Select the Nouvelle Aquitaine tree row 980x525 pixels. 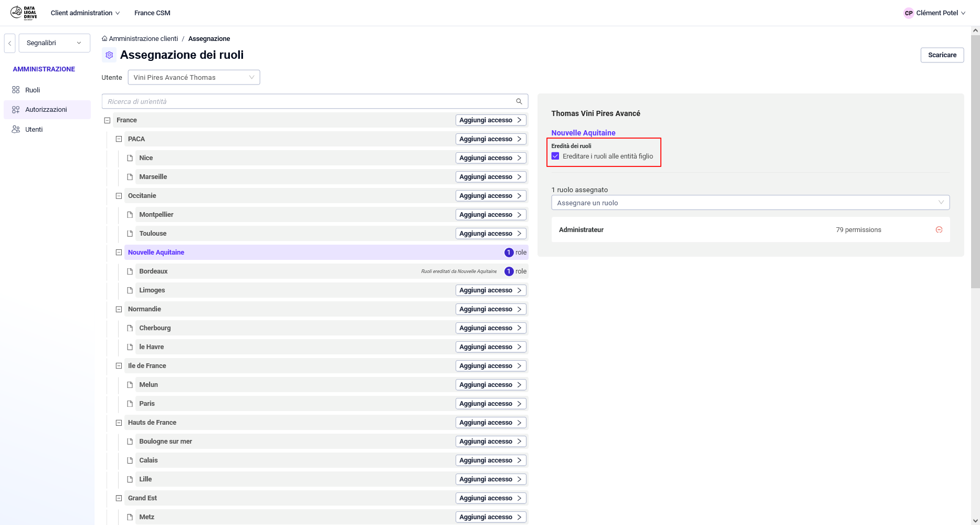[326, 253]
